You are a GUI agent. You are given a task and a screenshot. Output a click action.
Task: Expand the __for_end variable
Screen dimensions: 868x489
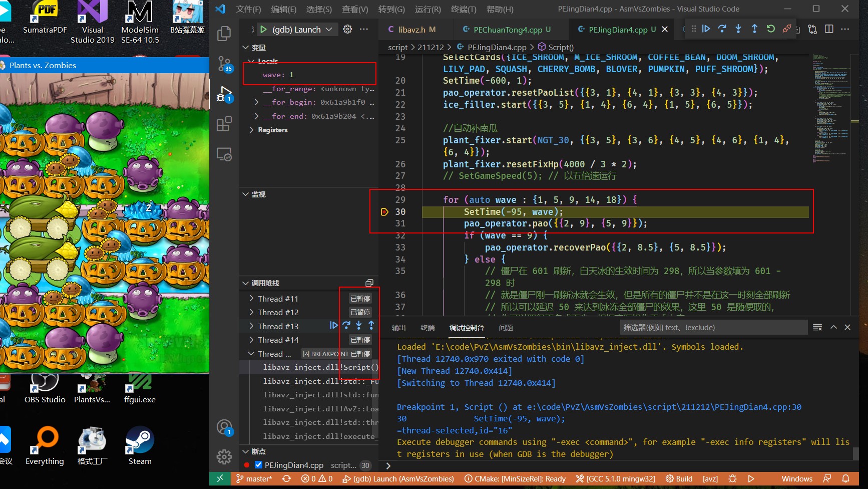256,116
